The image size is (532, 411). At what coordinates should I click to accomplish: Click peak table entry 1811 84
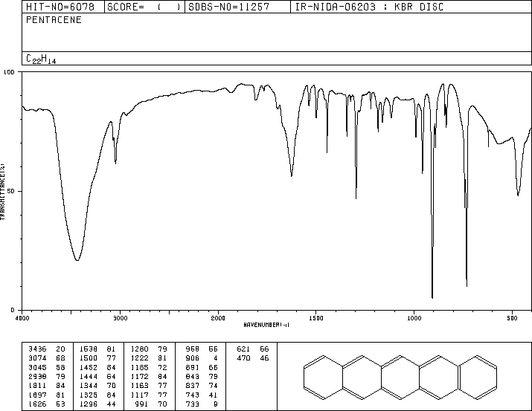pos(46,386)
